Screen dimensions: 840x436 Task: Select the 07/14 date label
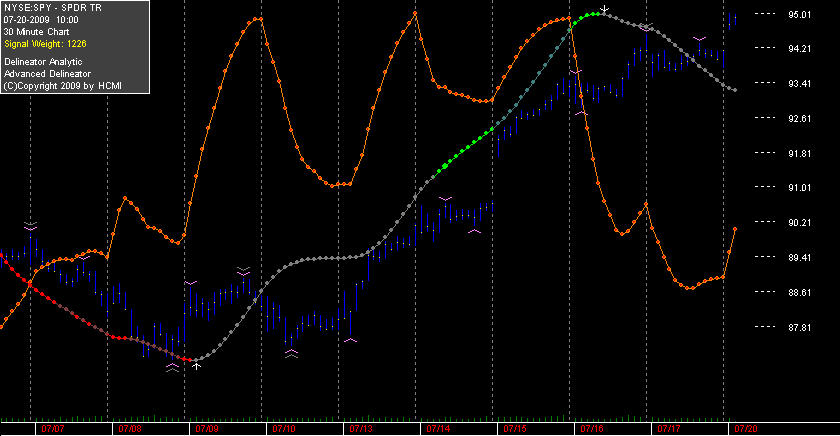438,429
